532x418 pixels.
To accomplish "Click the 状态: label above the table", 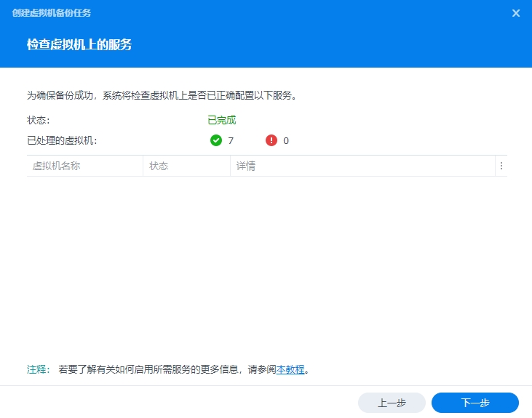I will coord(38,120).
